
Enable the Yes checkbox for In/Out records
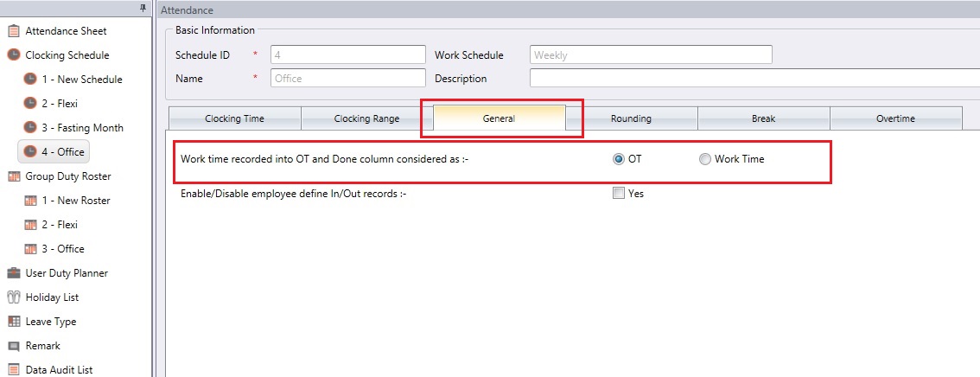tap(619, 194)
